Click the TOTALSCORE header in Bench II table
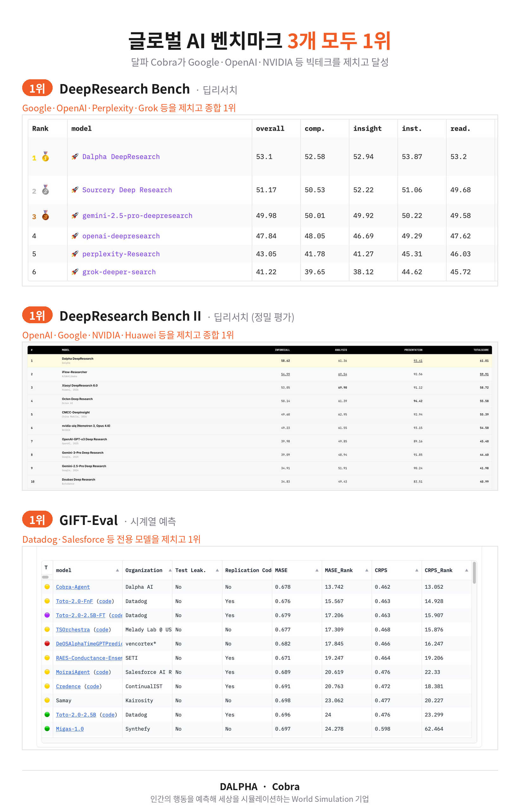 tap(481, 350)
